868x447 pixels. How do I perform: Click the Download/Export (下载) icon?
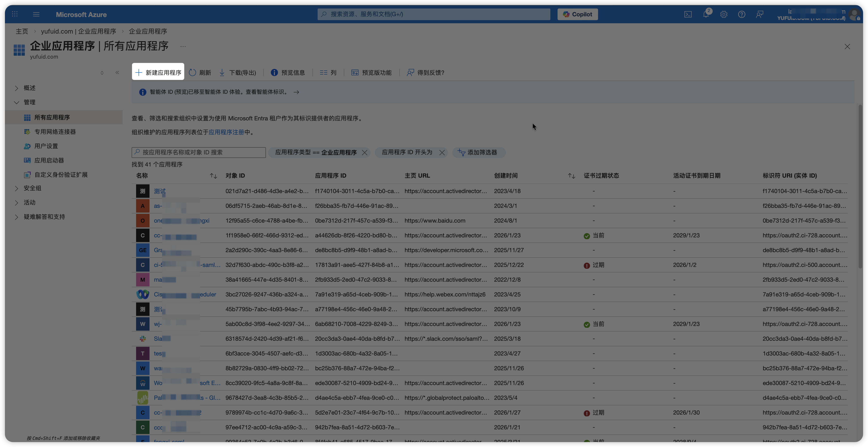(x=222, y=72)
